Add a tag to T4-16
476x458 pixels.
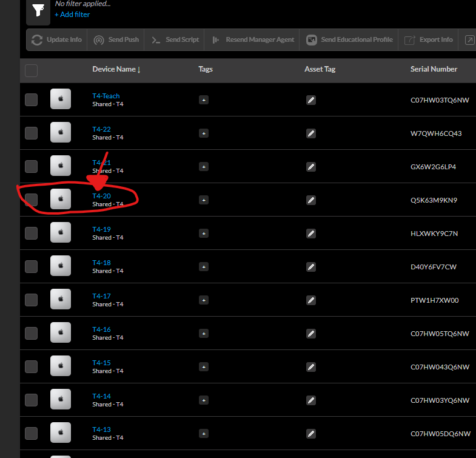(x=204, y=334)
